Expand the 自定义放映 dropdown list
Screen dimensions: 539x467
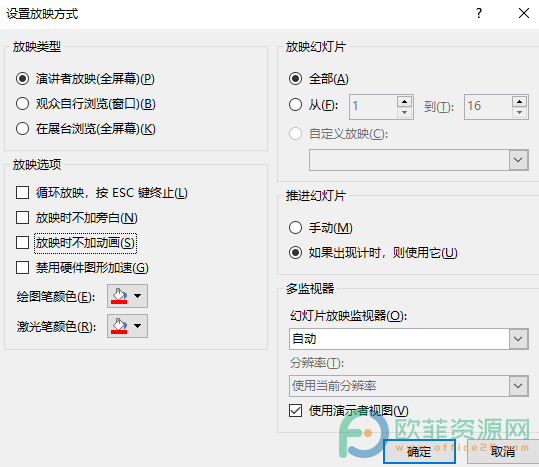(x=518, y=160)
